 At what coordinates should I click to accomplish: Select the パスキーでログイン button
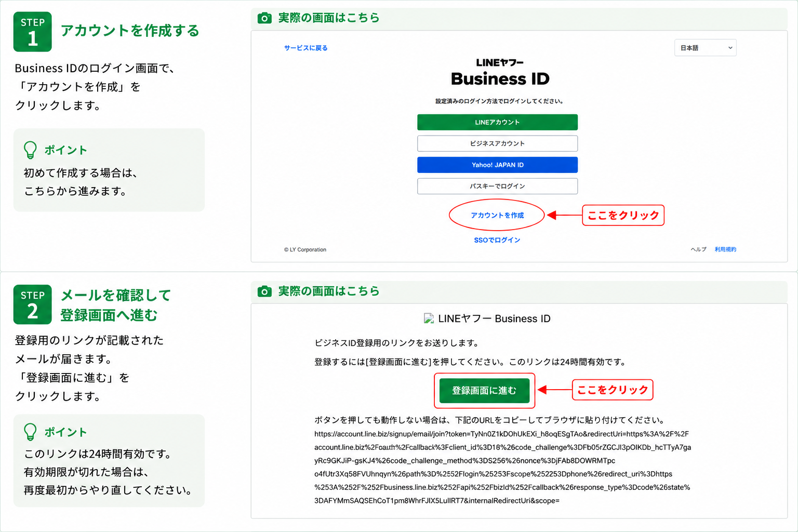(497, 186)
